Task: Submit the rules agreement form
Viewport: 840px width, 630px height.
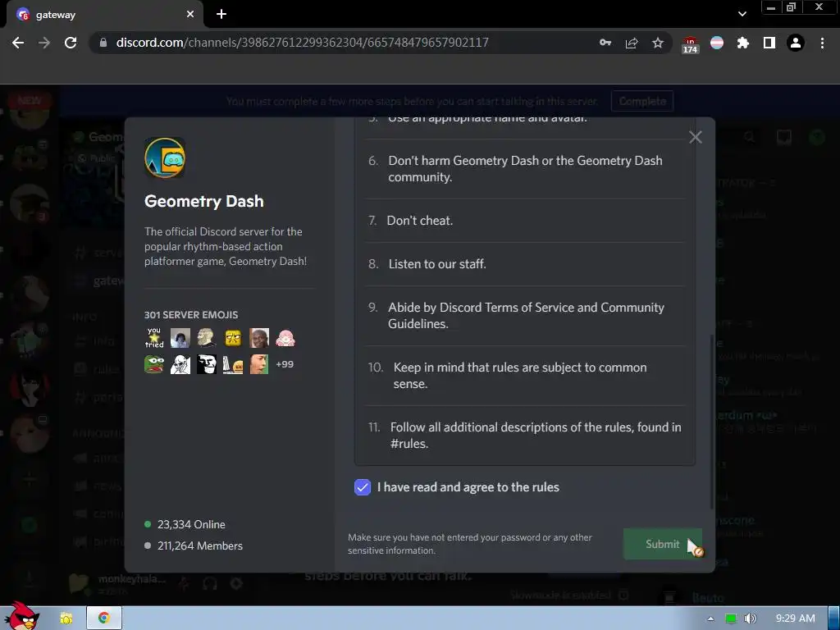Action: tap(662, 544)
